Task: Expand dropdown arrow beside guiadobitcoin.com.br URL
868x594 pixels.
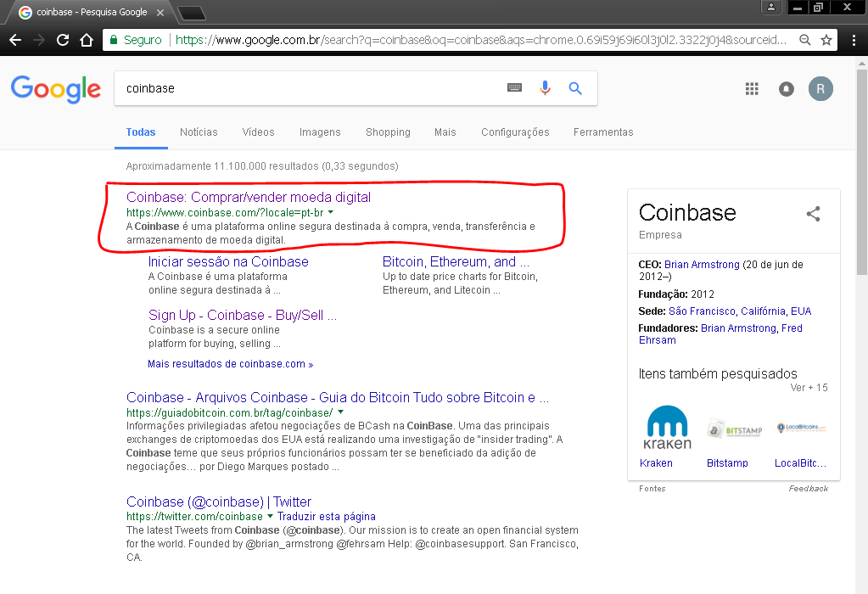Action: click(x=340, y=412)
